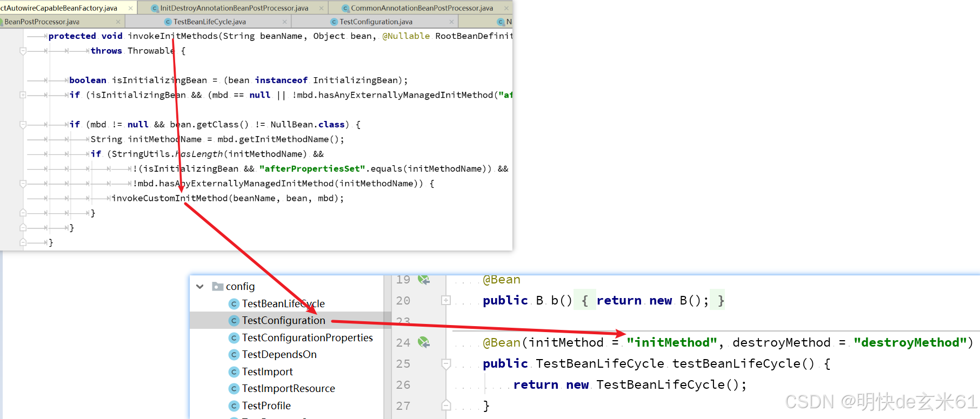Click getInitMethodName in the mbd call

point(284,139)
